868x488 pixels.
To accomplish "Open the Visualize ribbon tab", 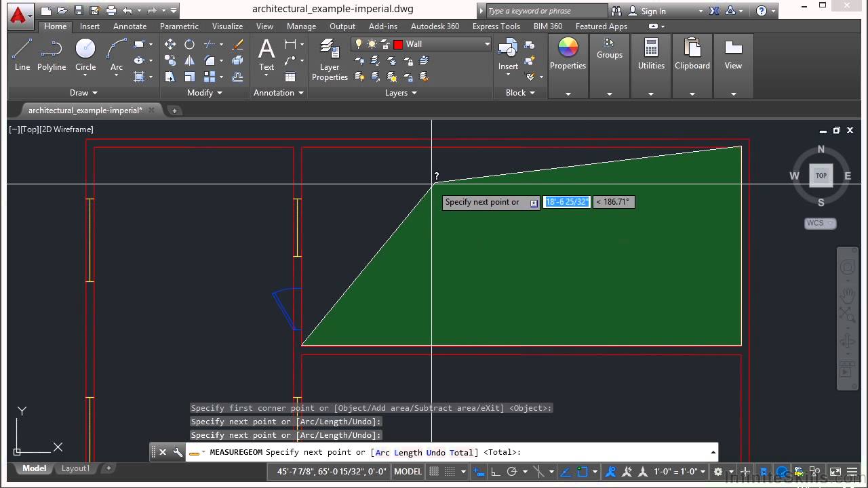I will point(227,26).
